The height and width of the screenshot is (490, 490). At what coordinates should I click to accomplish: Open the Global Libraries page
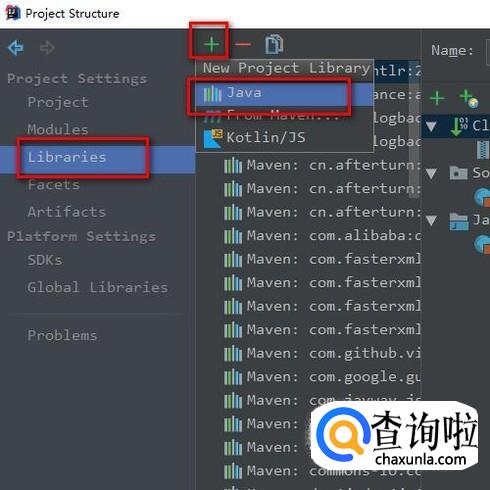[98, 287]
